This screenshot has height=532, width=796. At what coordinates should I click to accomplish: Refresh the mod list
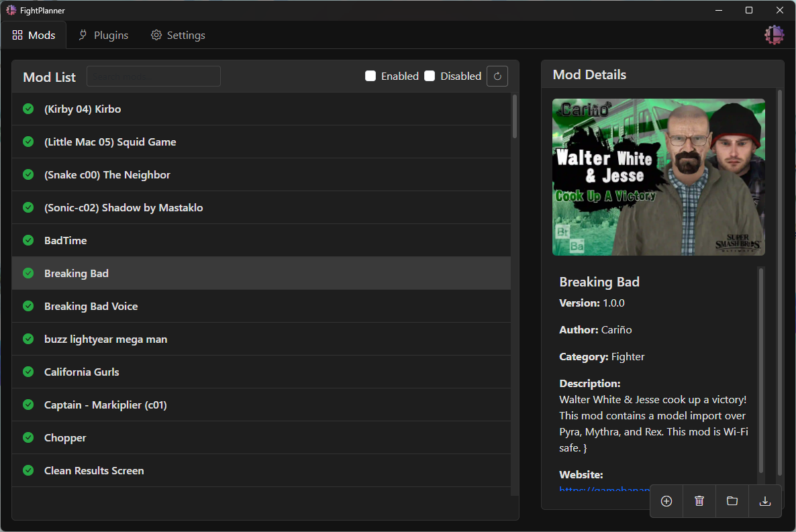497,76
